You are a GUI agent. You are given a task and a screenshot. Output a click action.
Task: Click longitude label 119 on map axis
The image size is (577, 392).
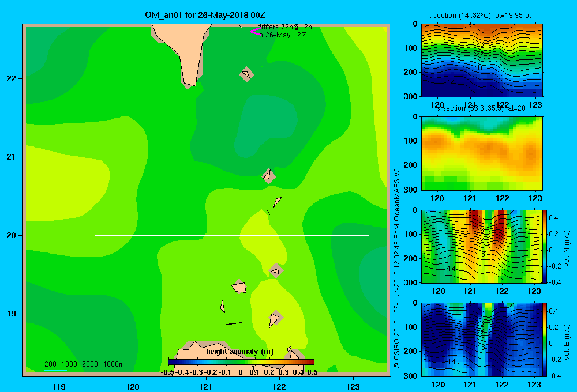click(x=59, y=387)
